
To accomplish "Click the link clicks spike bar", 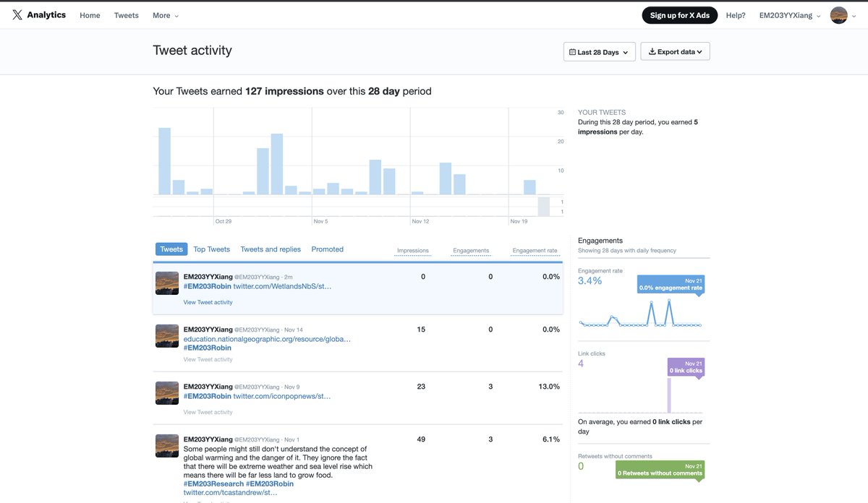I will (669, 395).
